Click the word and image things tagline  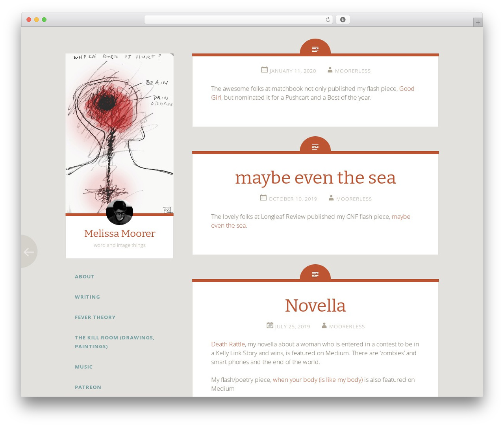tap(120, 245)
